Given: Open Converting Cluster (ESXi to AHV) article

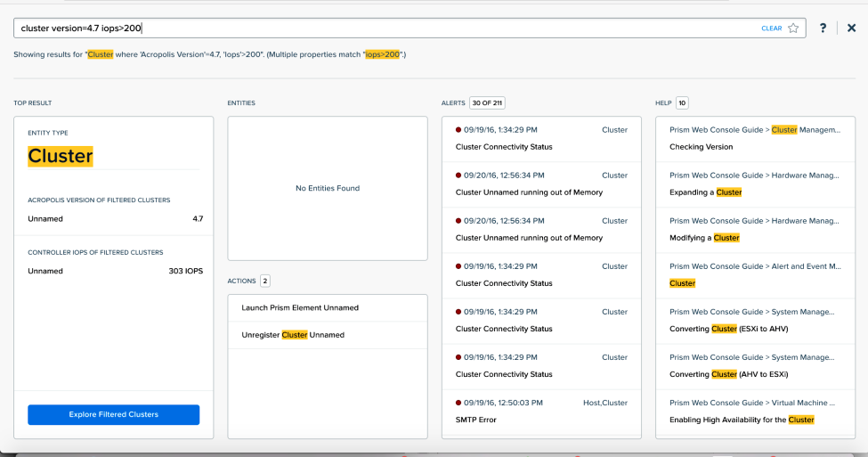Looking at the screenshot, I should tap(755, 320).
